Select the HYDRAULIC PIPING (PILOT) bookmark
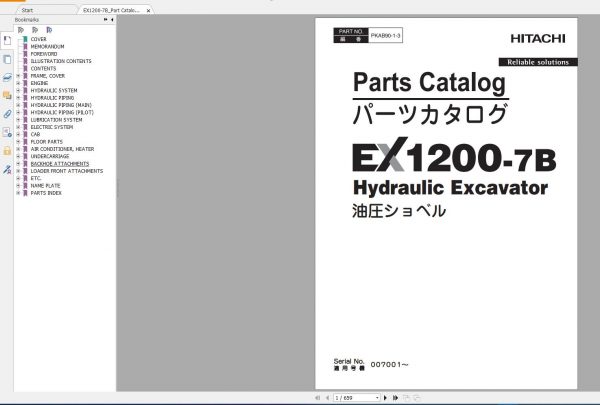 (x=62, y=113)
